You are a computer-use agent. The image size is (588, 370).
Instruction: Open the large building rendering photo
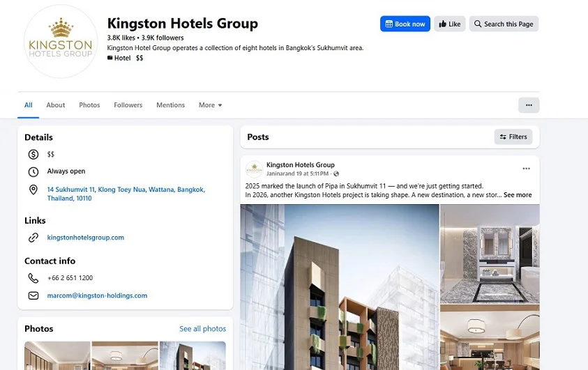coord(340,287)
